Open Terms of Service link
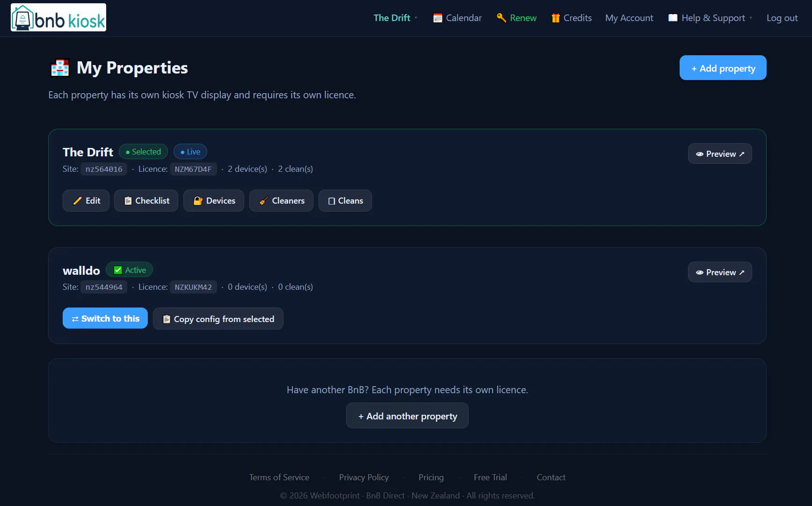This screenshot has width=812, height=506. point(279,477)
